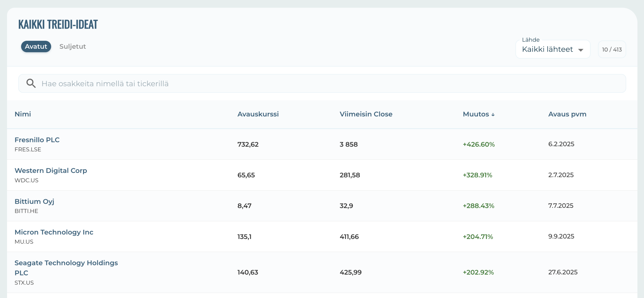The height and width of the screenshot is (298, 644).
Task: Open the Bittium Oyj link
Action: pyautogui.click(x=34, y=201)
